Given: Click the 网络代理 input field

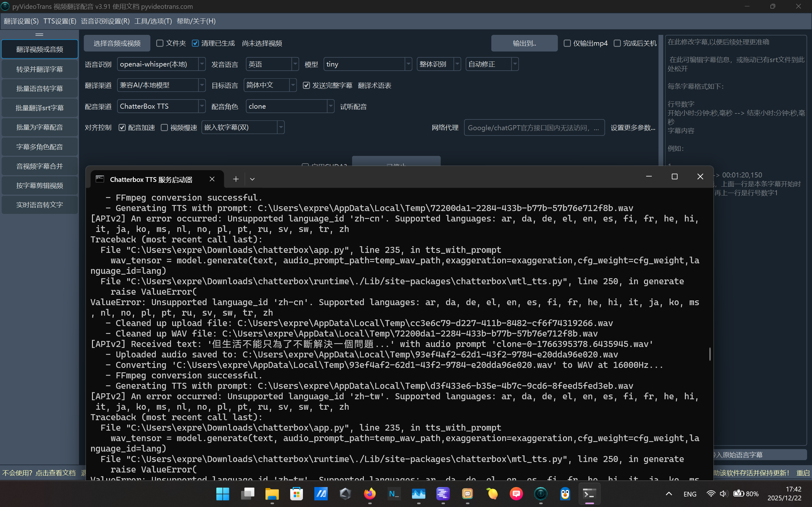Looking at the screenshot, I should (534, 128).
